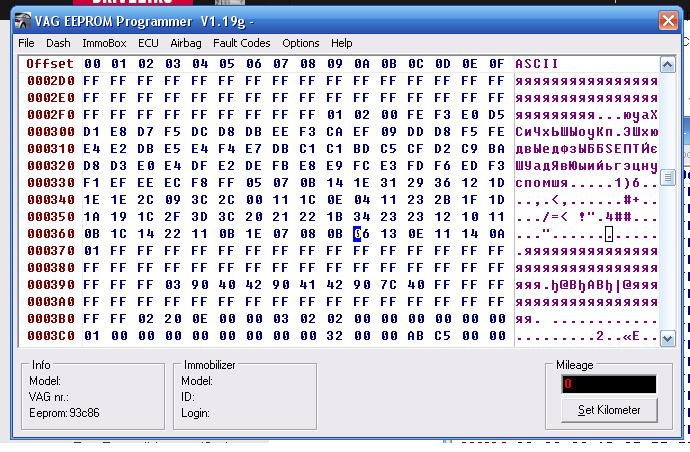Click byte C5 in row 0003C0

[443, 336]
